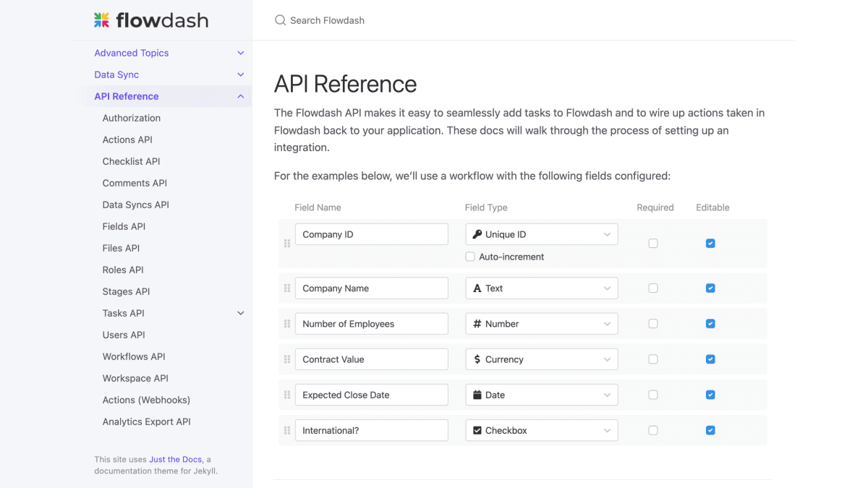Untick Editable for Number of Employees
Screen dimensions: 868x488
[710, 324]
